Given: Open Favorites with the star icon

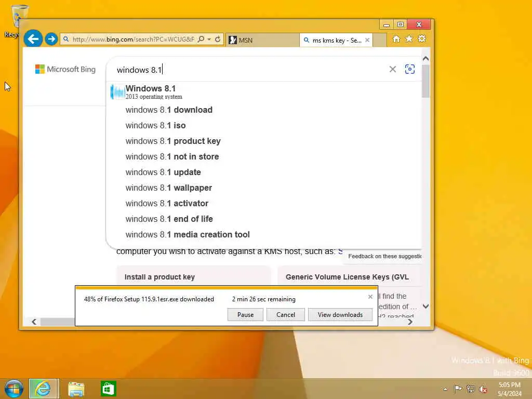Looking at the screenshot, I should [x=409, y=38].
